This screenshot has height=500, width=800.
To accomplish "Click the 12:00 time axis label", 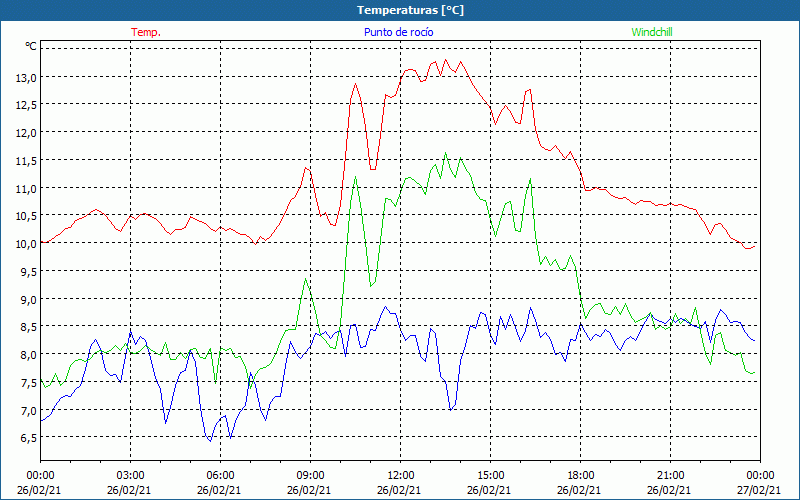I will point(401,476).
